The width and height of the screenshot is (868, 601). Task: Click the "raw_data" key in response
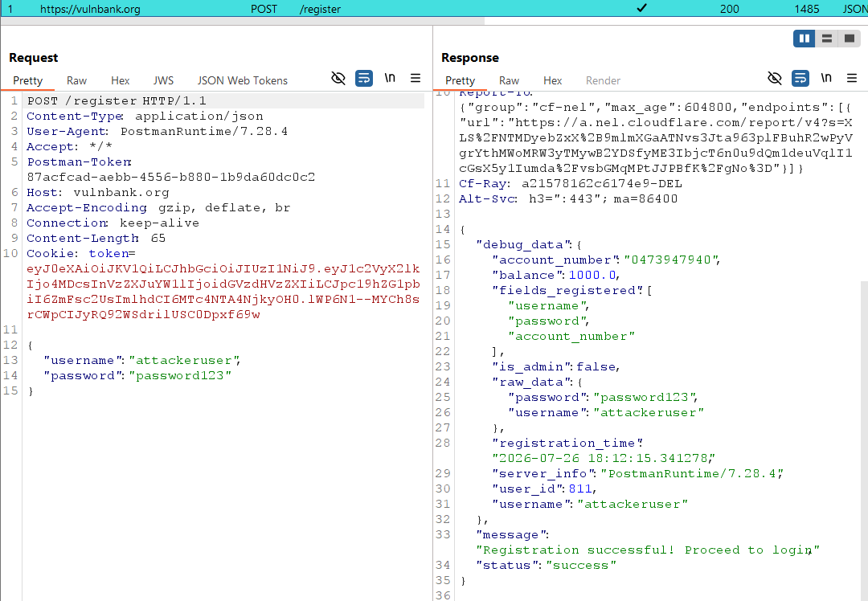[531, 382]
